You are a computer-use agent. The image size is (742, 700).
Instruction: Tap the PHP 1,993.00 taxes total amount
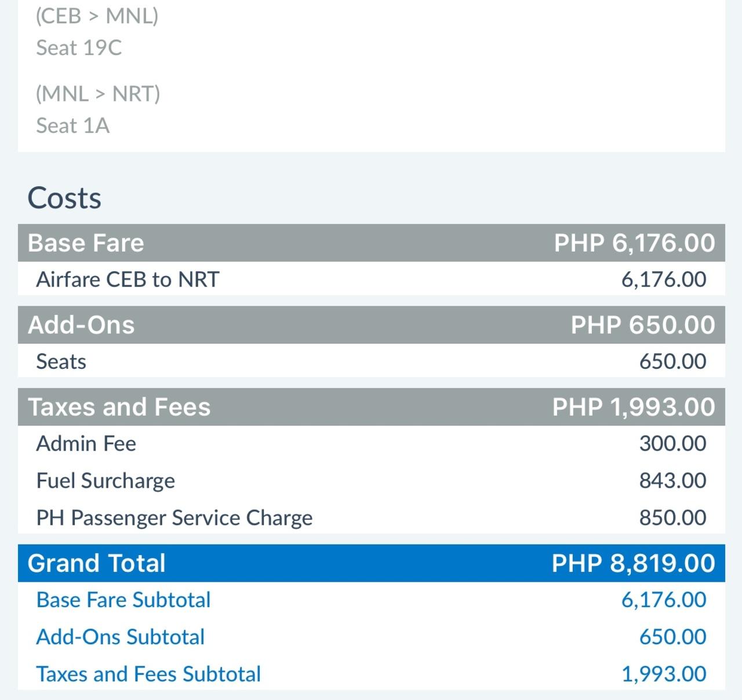[x=634, y=407]
